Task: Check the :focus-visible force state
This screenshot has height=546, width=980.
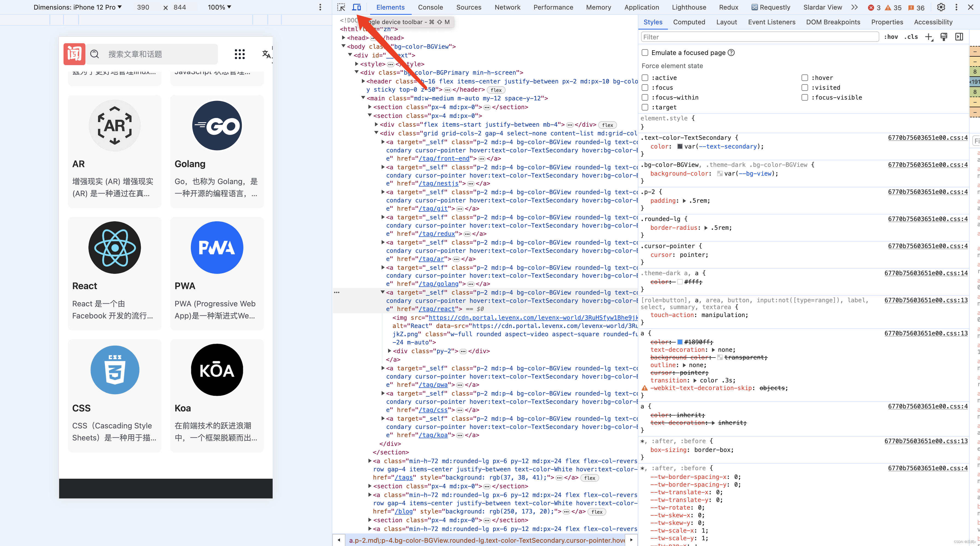Action: coord(805,97)
